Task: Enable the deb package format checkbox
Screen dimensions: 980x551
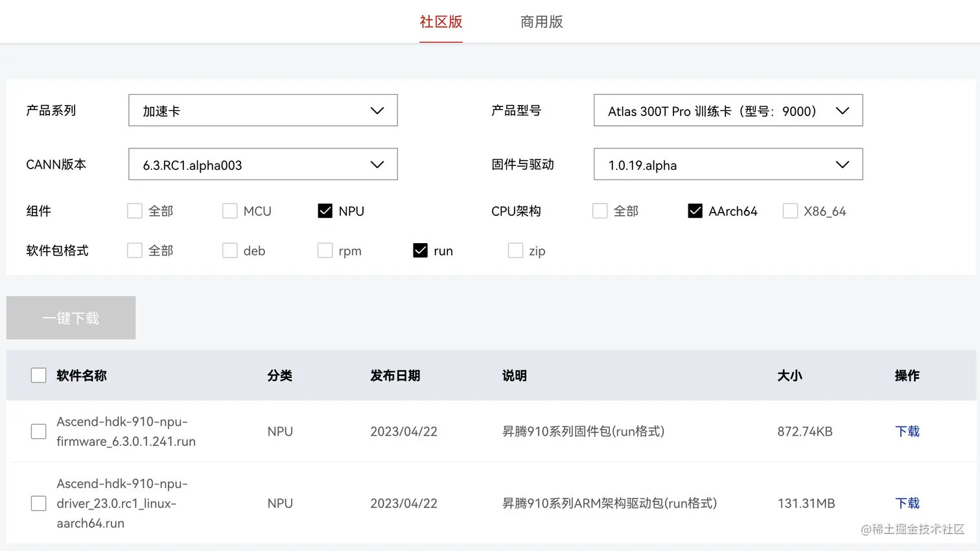Action: click(230, 250)
